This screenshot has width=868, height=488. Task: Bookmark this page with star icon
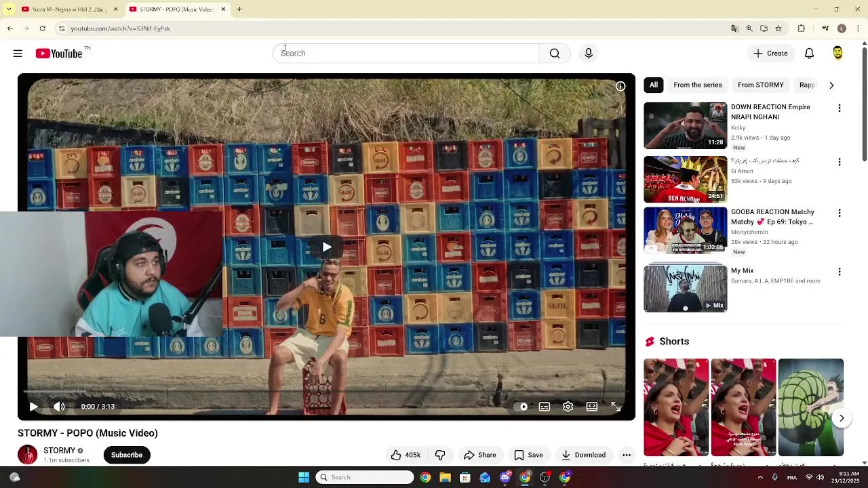(778, 28)
